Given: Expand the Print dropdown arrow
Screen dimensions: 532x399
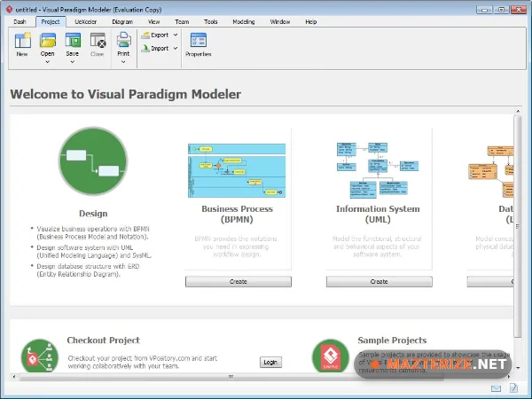Looking at the screenshot, I should [123, 62].
